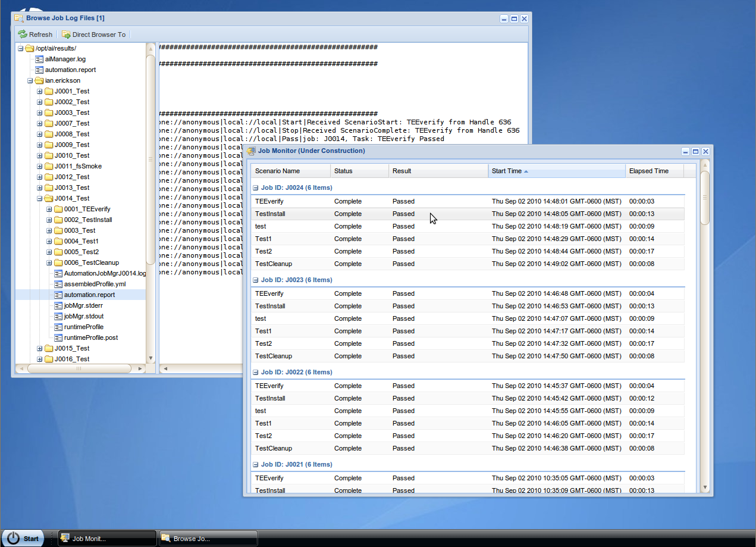
Task: Collapse the J0014_Test tree node
Action: [x=40, y=198]
